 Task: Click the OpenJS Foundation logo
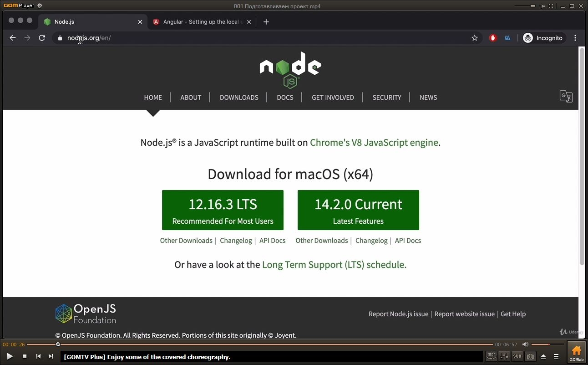click(86, 314)
